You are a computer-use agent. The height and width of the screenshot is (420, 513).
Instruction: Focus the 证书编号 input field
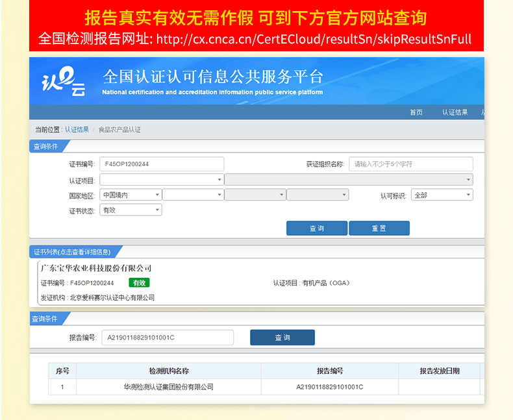pyautogui.click(x=162, y=164)
